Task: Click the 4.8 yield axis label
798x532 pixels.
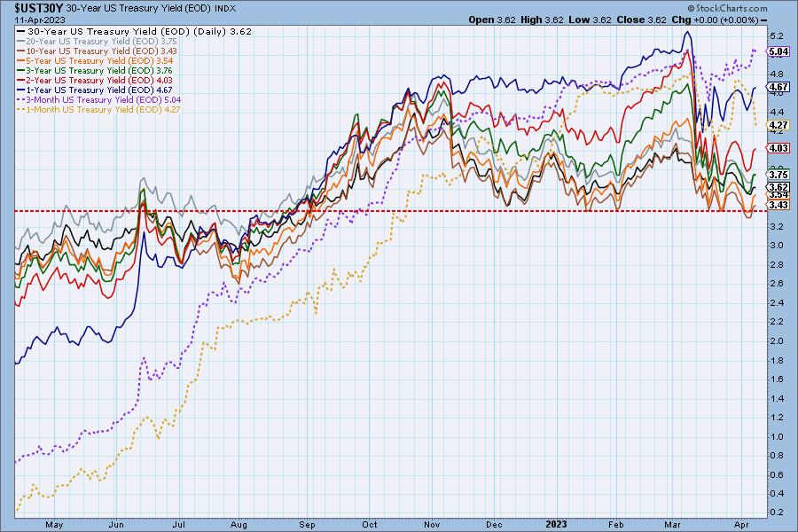Action: pyautogui.click(x=777, y=74)
